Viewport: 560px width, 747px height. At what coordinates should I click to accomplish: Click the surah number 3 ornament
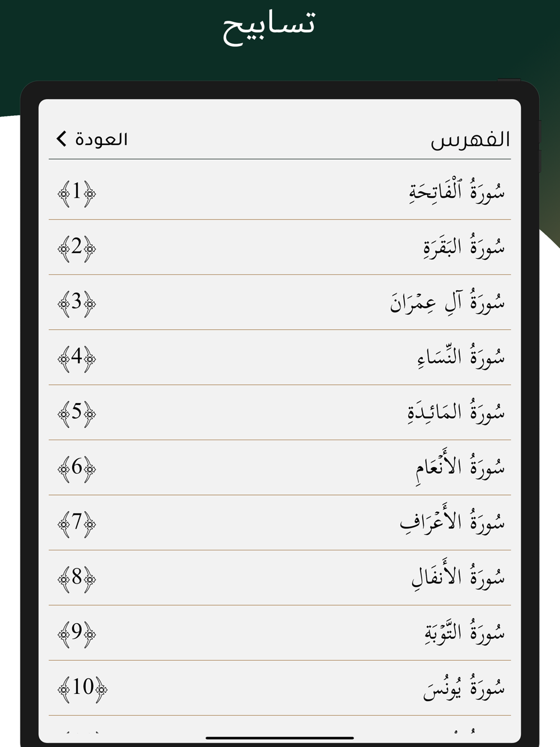(77, 302)
